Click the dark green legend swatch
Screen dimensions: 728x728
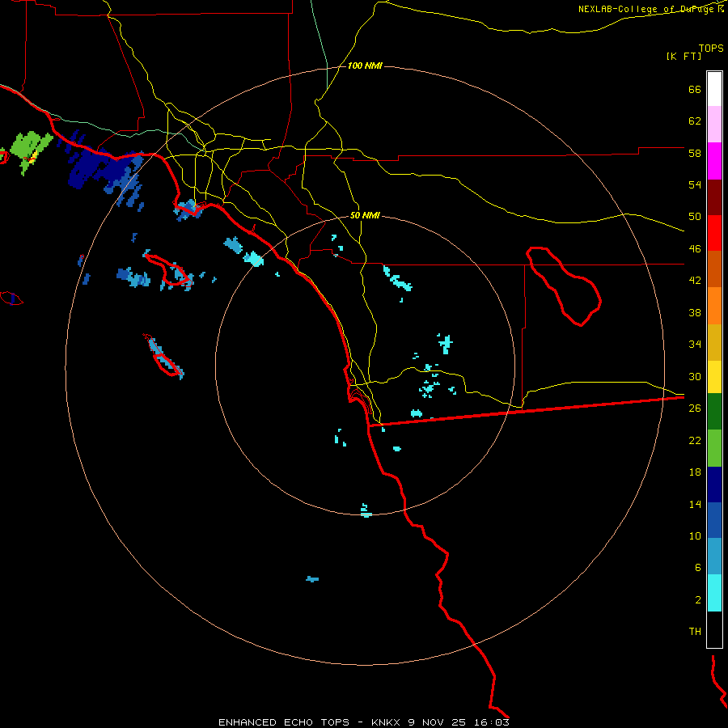[x=714, y=412]
